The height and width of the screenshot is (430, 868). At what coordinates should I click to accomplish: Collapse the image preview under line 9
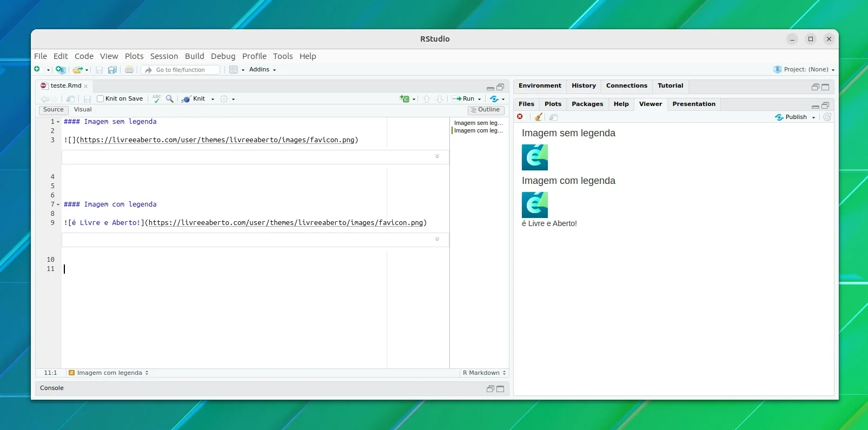[437, 239]
